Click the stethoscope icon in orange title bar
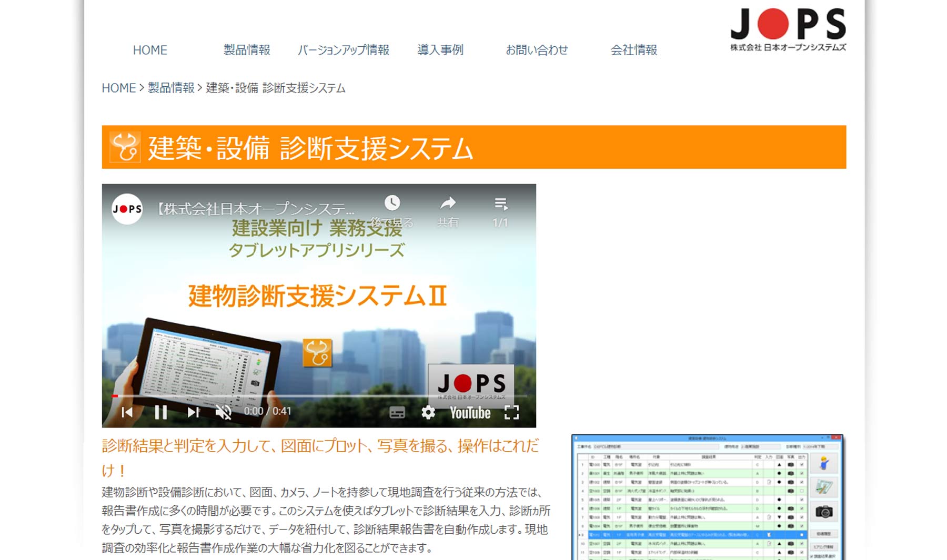This screenshot has width=947, height=560. tap(125, 147)
